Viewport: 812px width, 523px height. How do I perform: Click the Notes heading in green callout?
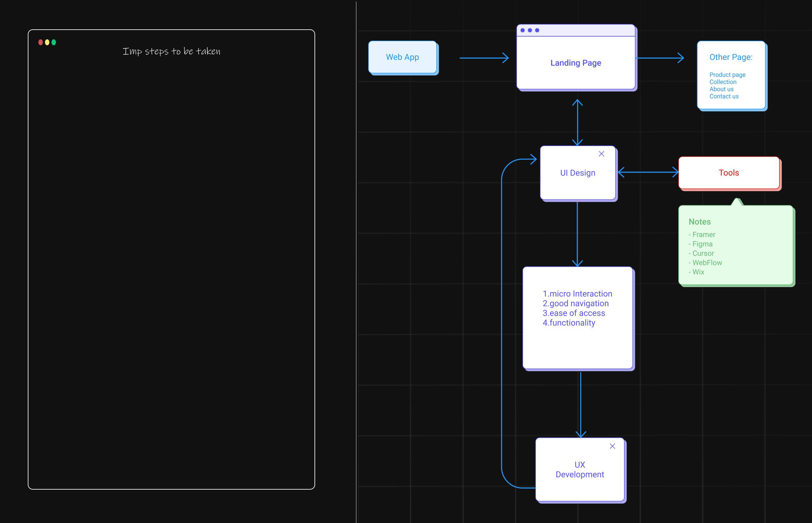(x=700, y=222)
